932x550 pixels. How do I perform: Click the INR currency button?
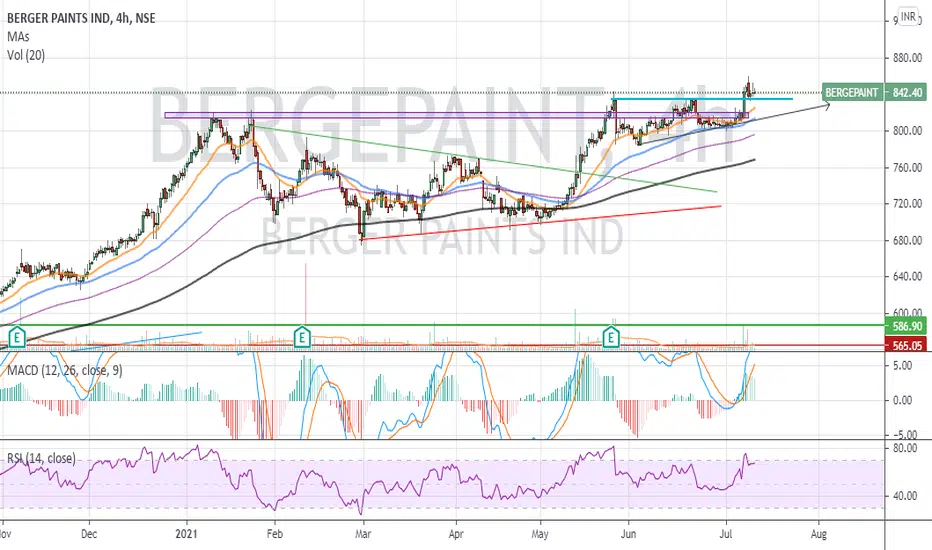pos(908,17)
